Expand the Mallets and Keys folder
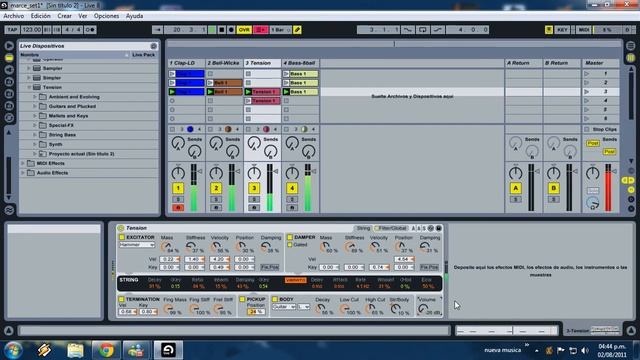The height and width of the screenshot is (360, 640). point(35,116)
